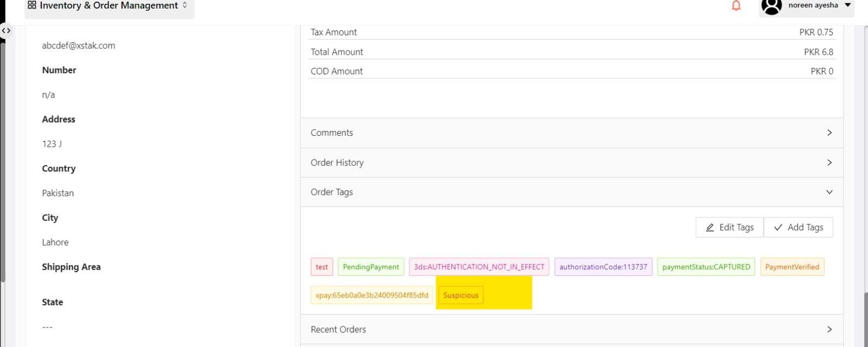
Task: Click the customer email abcdef@xstak.com
Action: click(x=79, y=46)
